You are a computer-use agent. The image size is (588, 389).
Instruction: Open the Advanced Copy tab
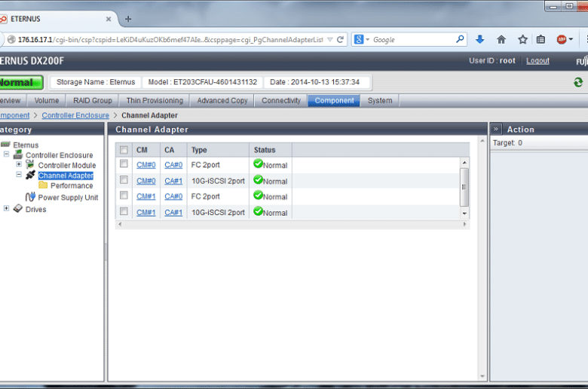pyautogui.click(x=222, y=100)
